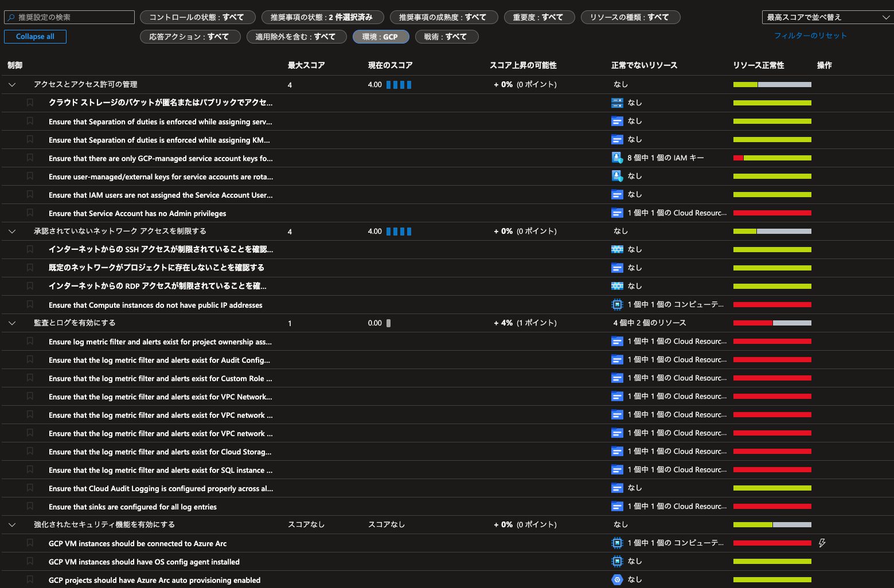
Task: Click the firewall icon on SSH access row
Action: [x=617, y=249]
